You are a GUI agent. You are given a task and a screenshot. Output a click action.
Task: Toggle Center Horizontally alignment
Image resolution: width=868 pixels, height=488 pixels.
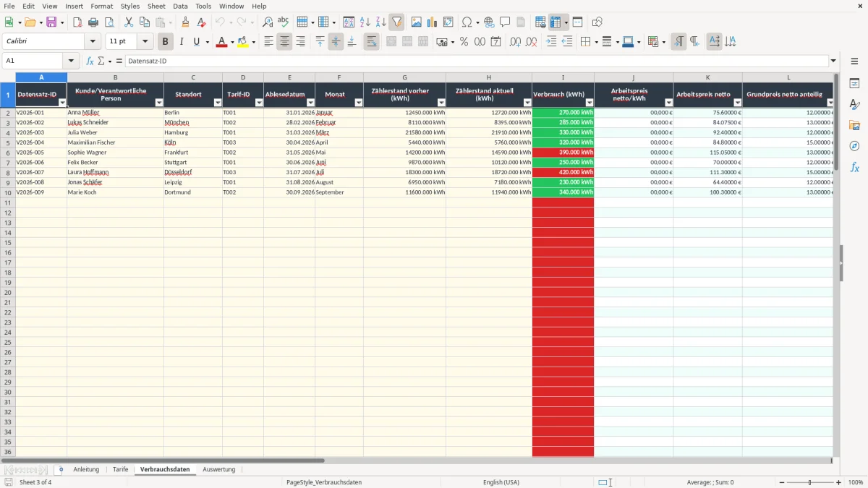pyautogui.click(x=284, y=42)
